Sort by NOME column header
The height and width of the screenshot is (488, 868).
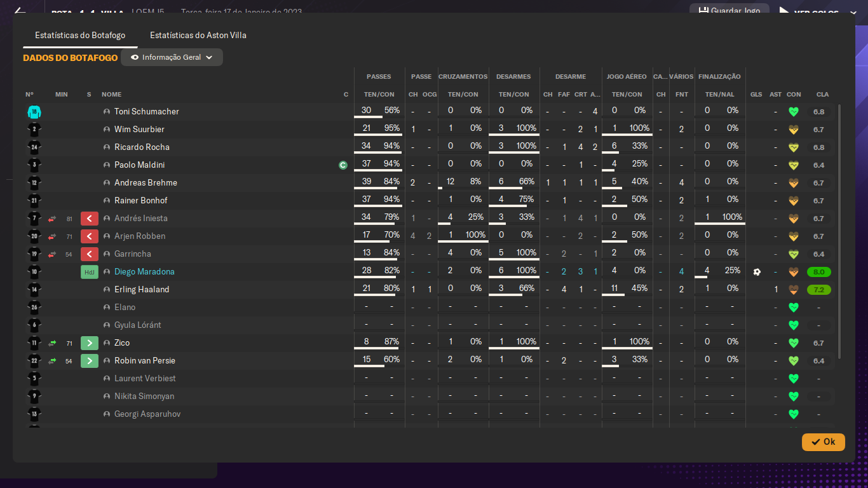pos(111,95)
